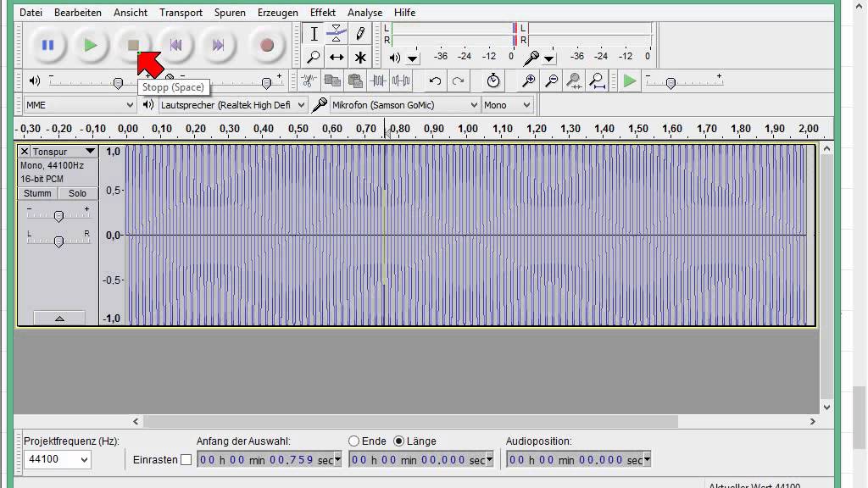This screenshot has width=868, height=488.
Task: Start playback with the Play button
Action: [90, 45]
